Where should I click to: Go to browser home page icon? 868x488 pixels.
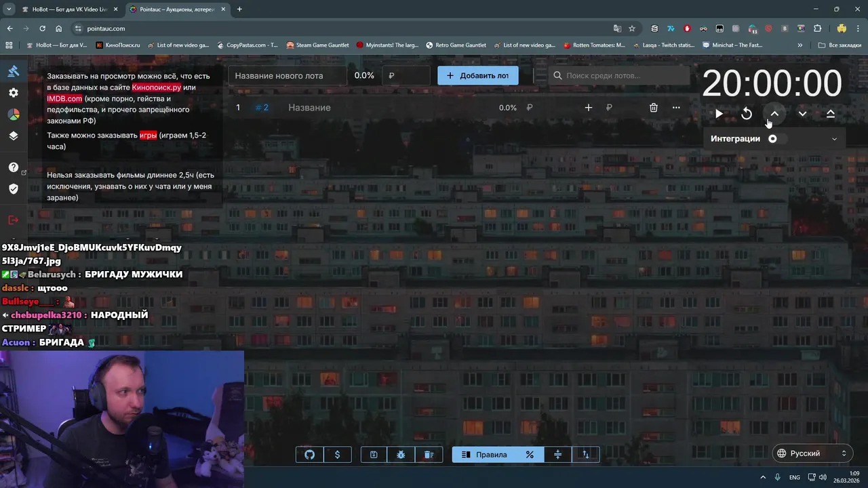coord(58,28)
